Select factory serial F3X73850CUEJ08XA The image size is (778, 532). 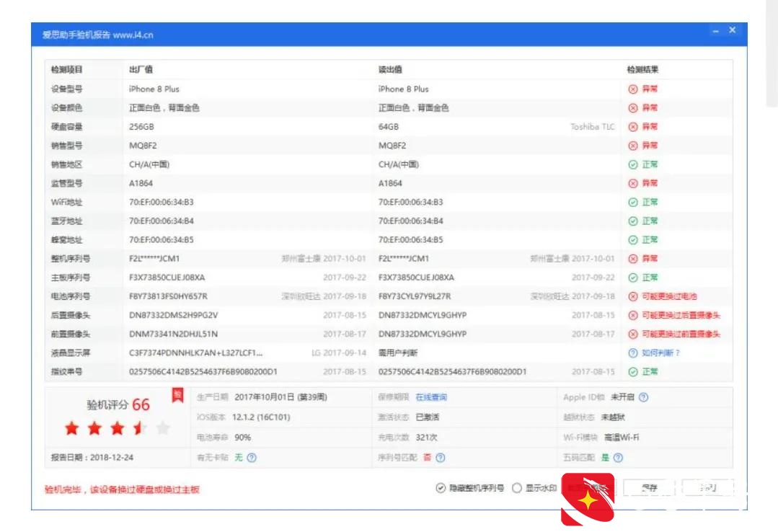167,278
